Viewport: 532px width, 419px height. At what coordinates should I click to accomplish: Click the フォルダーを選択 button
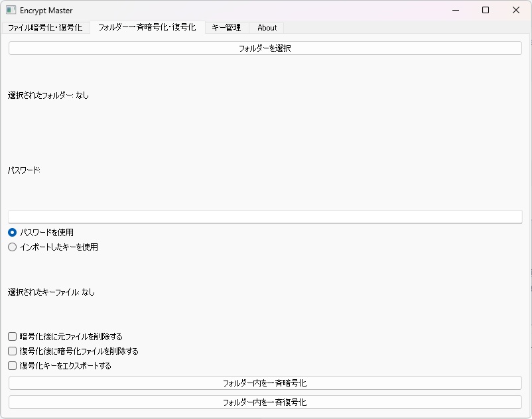pyautogui.click(x=265, y=47)
